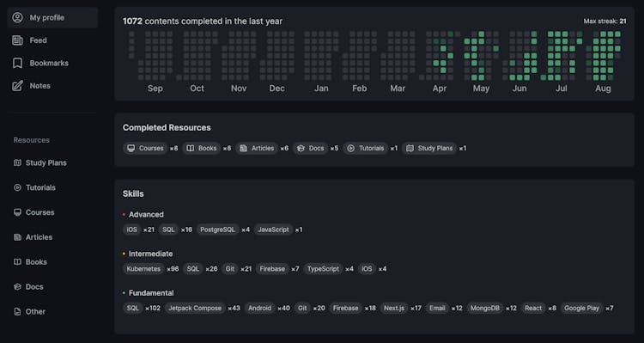Open the Articles sidebar item

[x=33, y=237]
